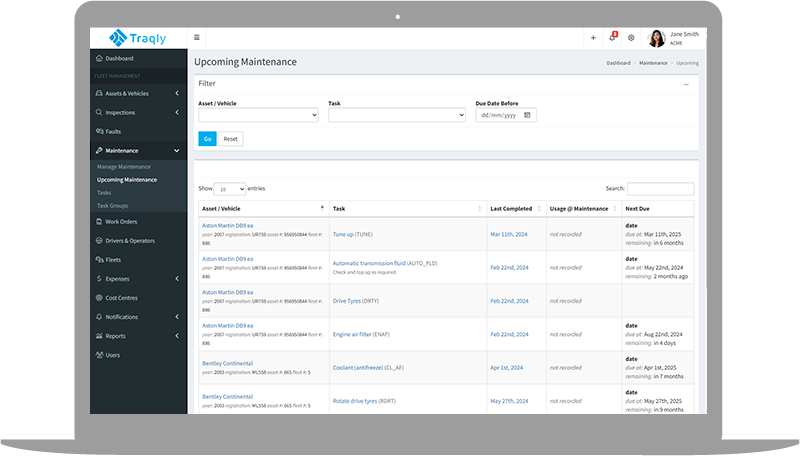This screenshot has height=456, width=800.
Task: Open May 27th, 2024 last completed link
Action: (x=510, y=401)
